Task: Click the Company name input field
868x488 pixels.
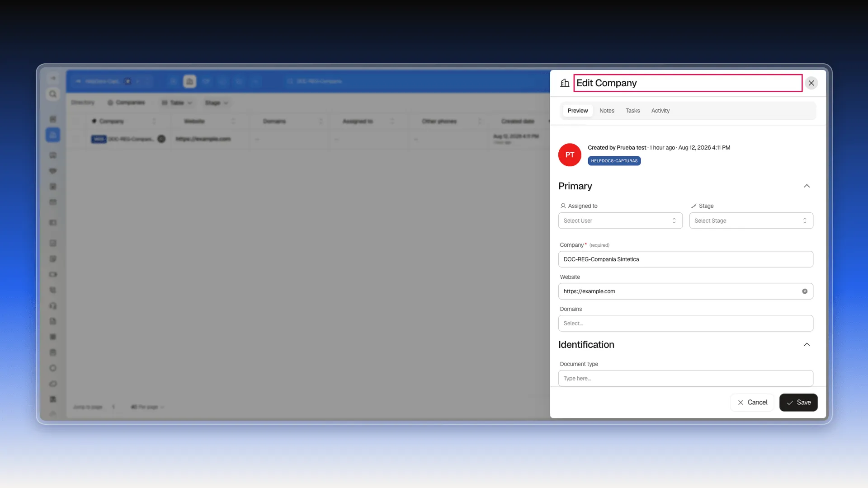Action: 685,259
